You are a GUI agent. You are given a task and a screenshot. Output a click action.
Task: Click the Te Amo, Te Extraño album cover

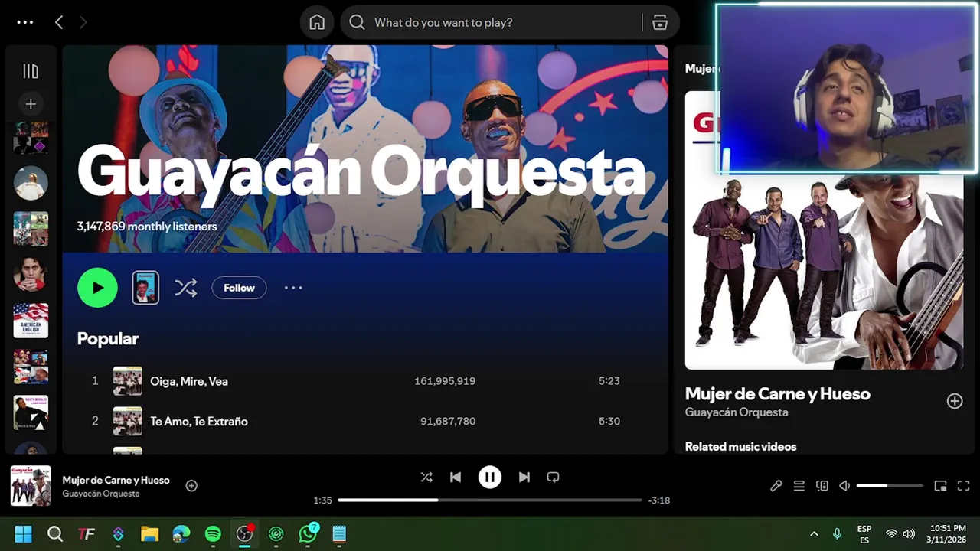point(128,421)
